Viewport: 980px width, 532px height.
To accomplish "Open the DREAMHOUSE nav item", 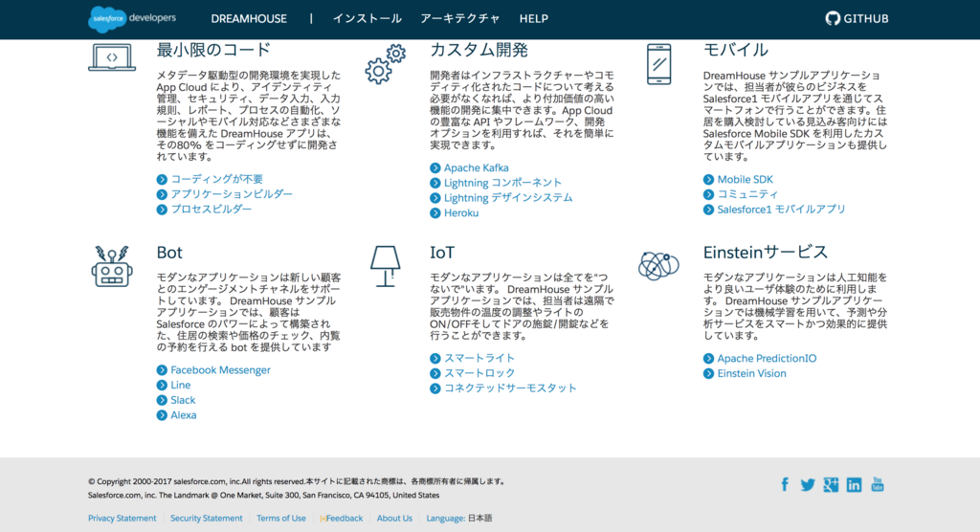I will pyautogui.click(x=249, y=19).
